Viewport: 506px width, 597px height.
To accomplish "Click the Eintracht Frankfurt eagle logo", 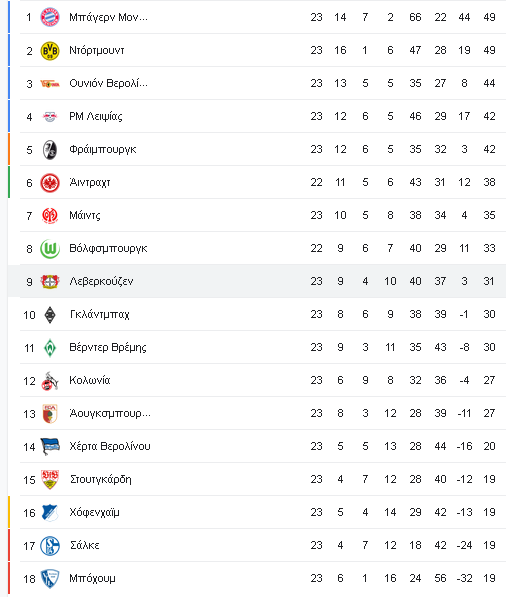I will [50, 183].
